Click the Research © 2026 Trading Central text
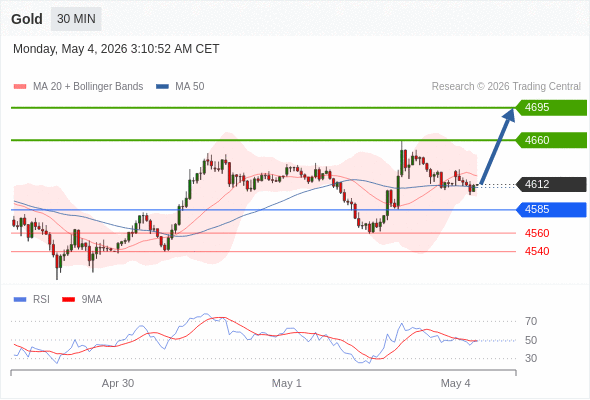Viewport: 590px width, 400px height. 506,87
